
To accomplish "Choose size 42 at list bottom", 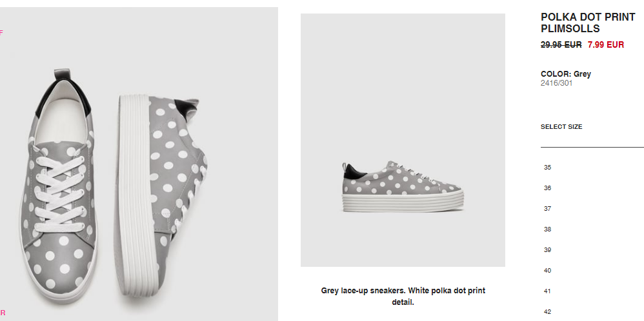I will tap(547, 311).
